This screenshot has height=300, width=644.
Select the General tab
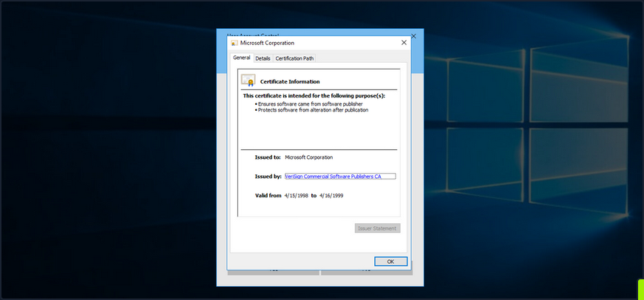point(242,58)
